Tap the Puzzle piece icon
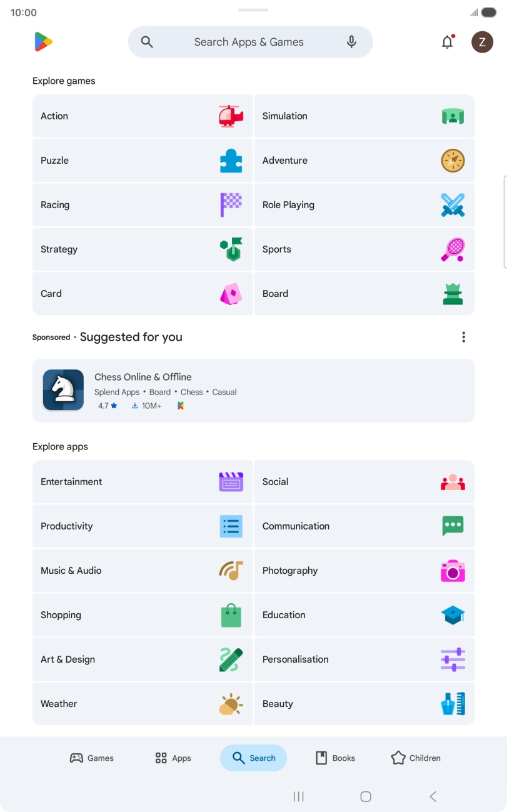The width and height of the screenshot is (507, 812). click(231, 161)
